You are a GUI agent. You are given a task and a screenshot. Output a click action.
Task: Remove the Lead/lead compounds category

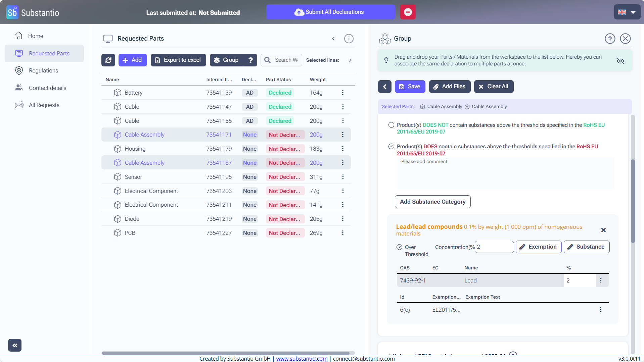click(x=603, y=230)
